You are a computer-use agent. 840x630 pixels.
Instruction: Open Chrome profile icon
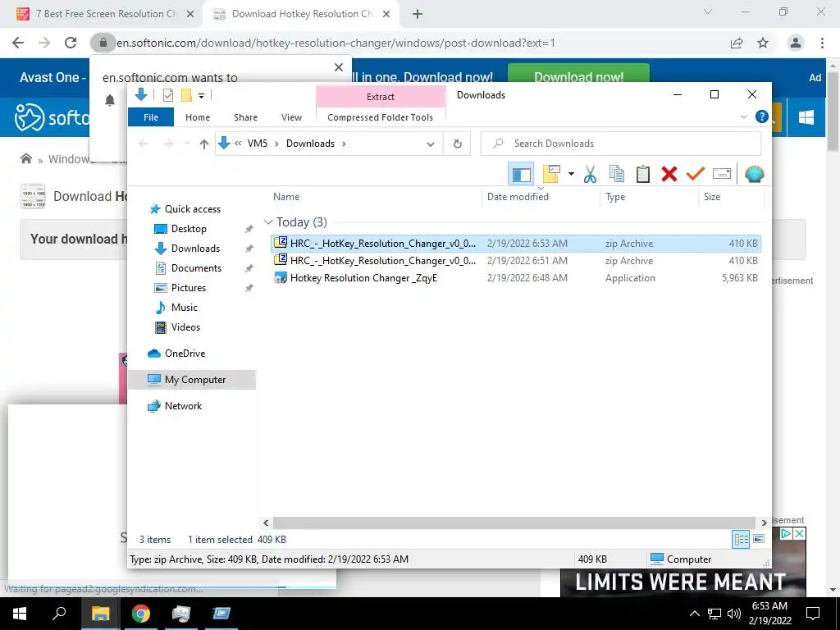(796, 43)
